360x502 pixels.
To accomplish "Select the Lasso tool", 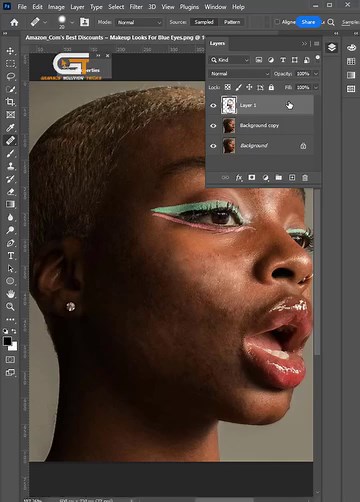I will pyautogui.click(x=10, y=76).
